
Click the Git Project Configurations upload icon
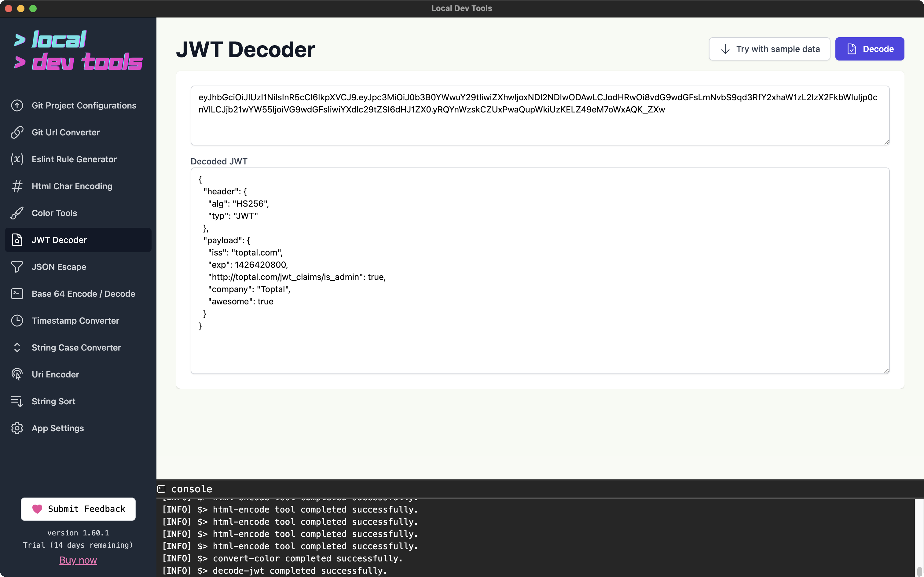point(17,105)
